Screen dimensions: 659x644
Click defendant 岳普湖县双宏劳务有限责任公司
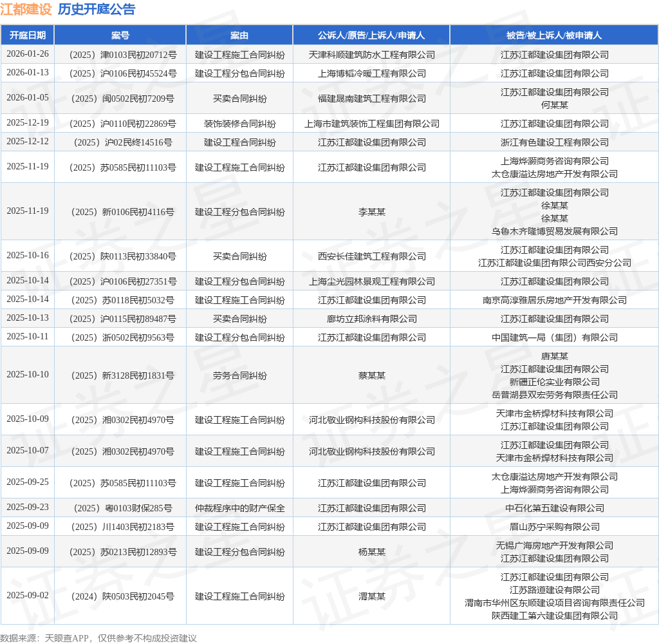coord(554,395)
